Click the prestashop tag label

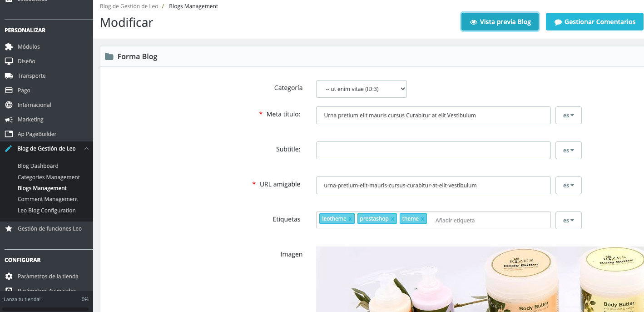(x=374, y=219)
